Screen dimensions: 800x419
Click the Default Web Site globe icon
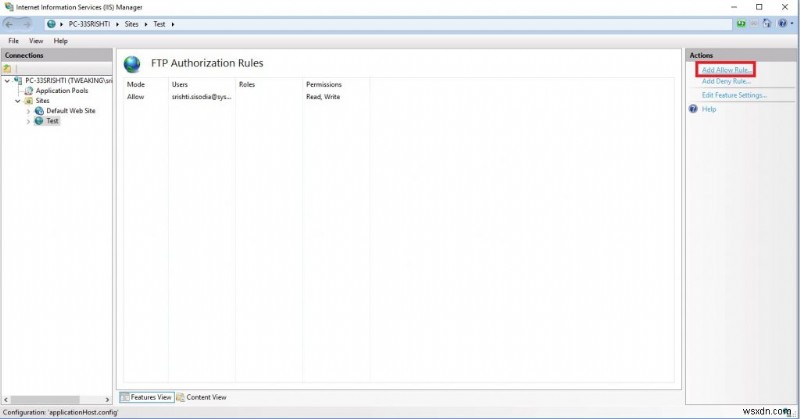pos(39,111)
